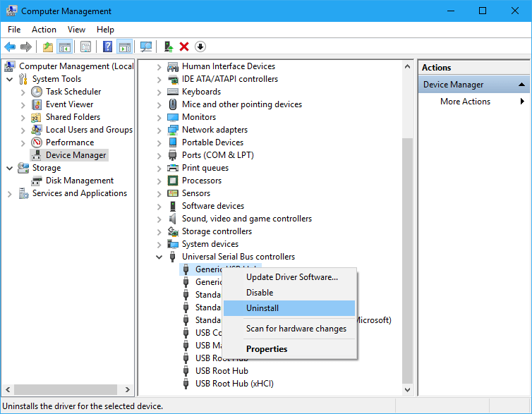Image resolution: width=532 pixels, height=414 pixels.
Task: Collapse the Device Manager actions section
Action: pyautogui.click(x=521, y=85)
